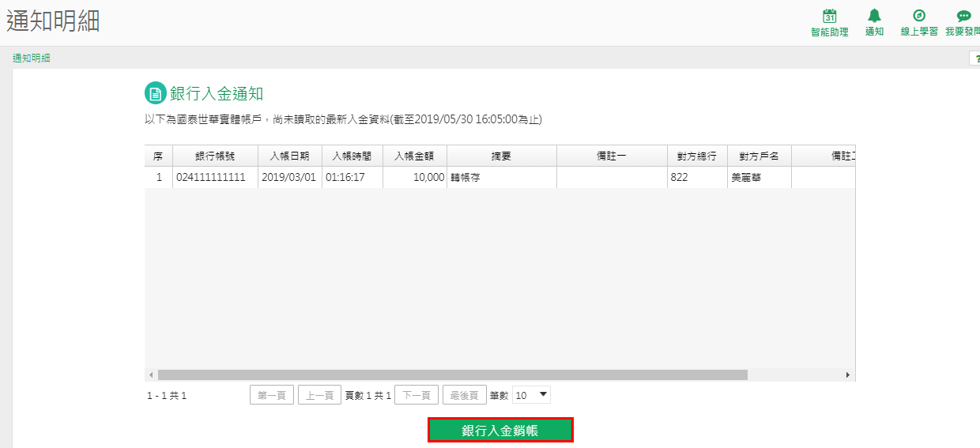Sort by 摘要 column header
Image resolution: width=980 pixels, height=448 pixels.
pyautogui.click(x=502, y=156)
